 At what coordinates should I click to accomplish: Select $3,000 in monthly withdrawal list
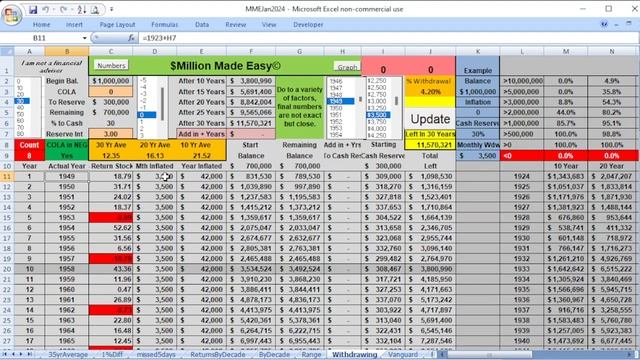pyautogui.click(x=378, y=101)
